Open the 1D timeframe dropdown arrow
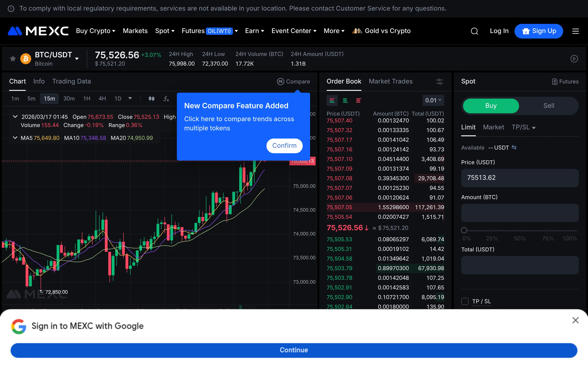 [130, 99]
